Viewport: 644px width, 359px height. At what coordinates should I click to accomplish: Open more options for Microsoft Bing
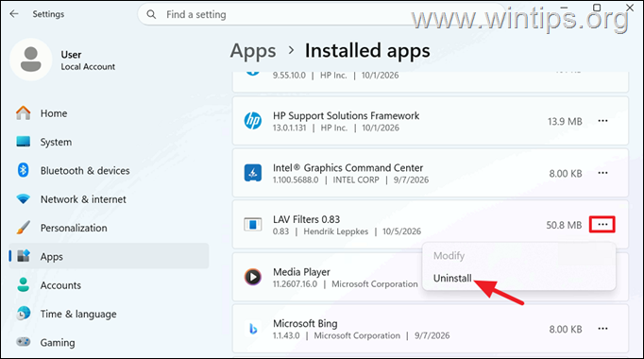(602, 329)
